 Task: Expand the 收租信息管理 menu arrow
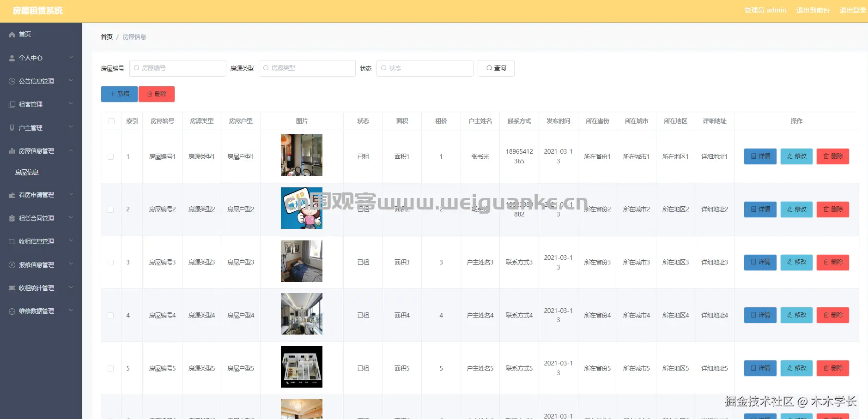click(71, 241)
